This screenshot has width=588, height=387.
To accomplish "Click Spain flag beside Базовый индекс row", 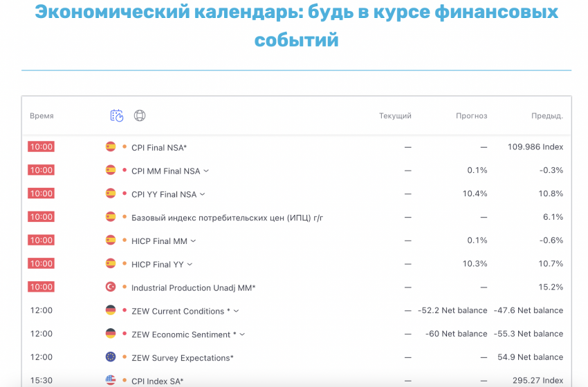I will pyautogui.click(x=111, y=216).
